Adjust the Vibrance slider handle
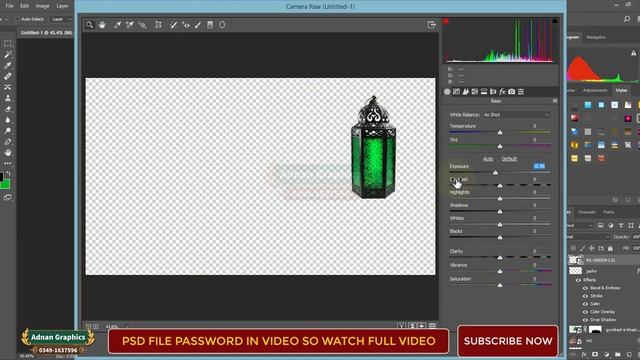The height and width of the screenshot is (360, 640). (500, 271)
